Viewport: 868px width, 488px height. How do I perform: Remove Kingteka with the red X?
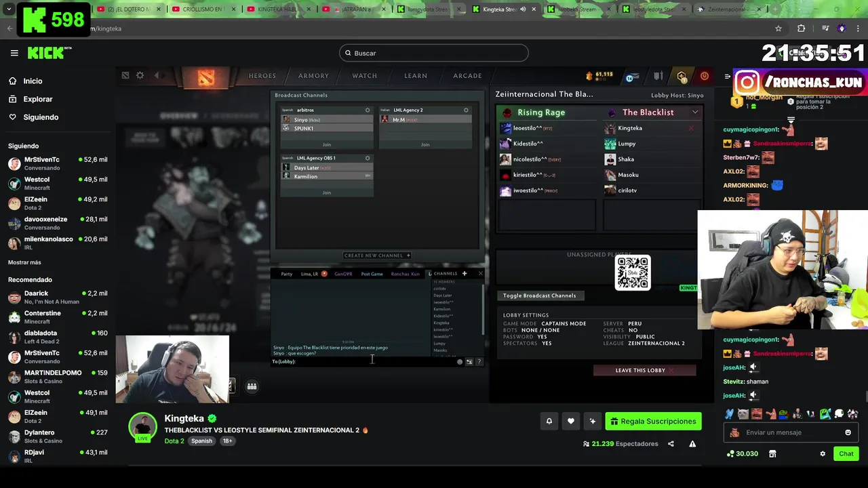tap(692, 128)
